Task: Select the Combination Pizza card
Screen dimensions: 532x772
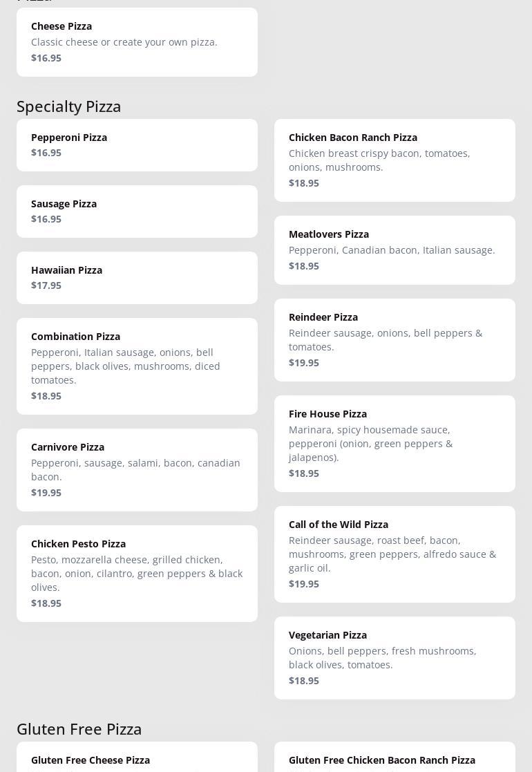Action: [137, 366]
